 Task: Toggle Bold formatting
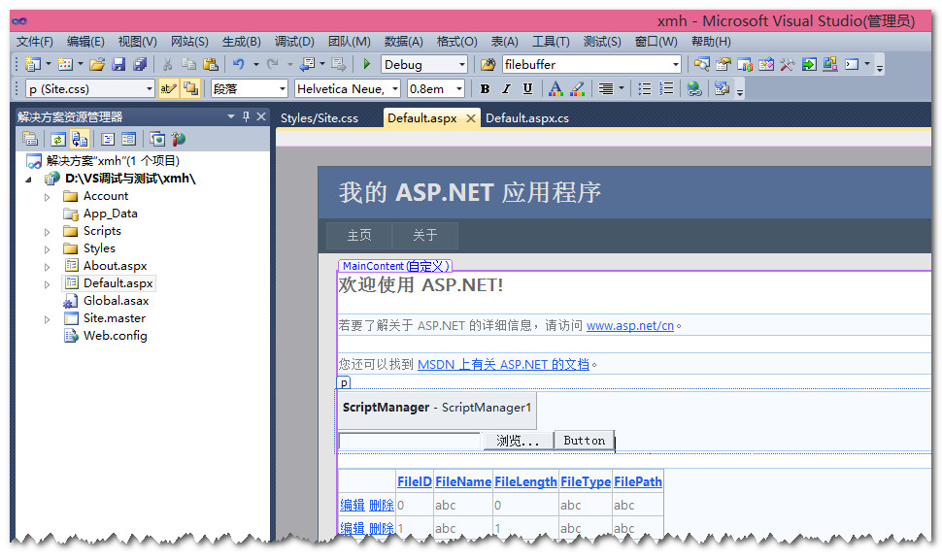485,89
